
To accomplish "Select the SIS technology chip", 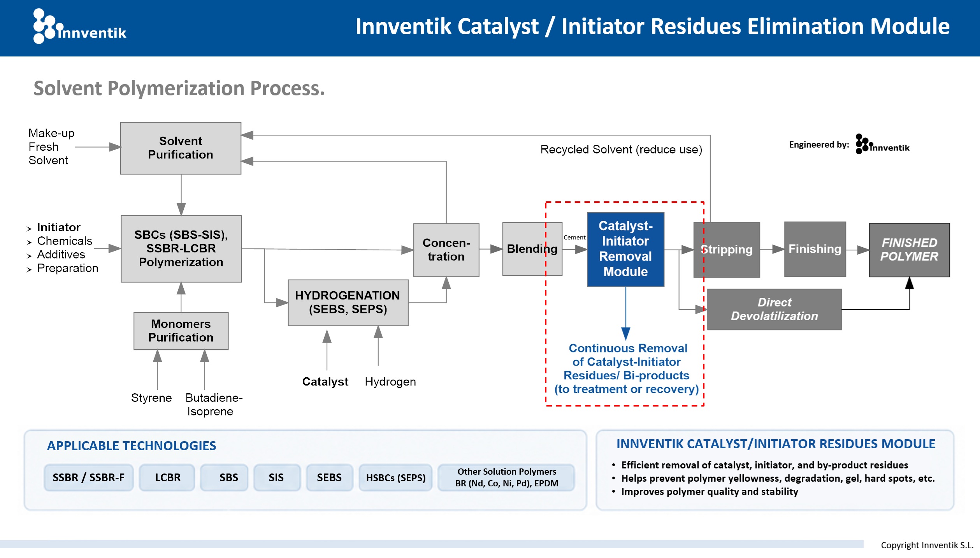I will coord(277,477).
